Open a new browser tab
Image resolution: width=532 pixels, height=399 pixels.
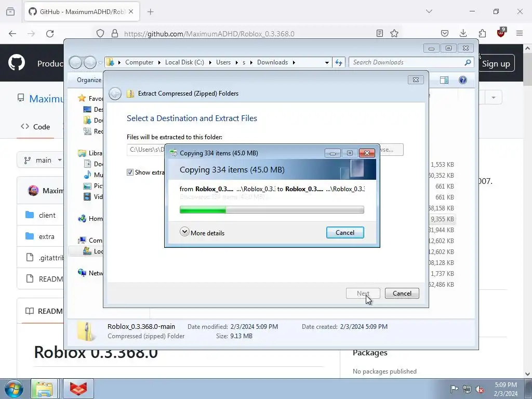[150, 12]
